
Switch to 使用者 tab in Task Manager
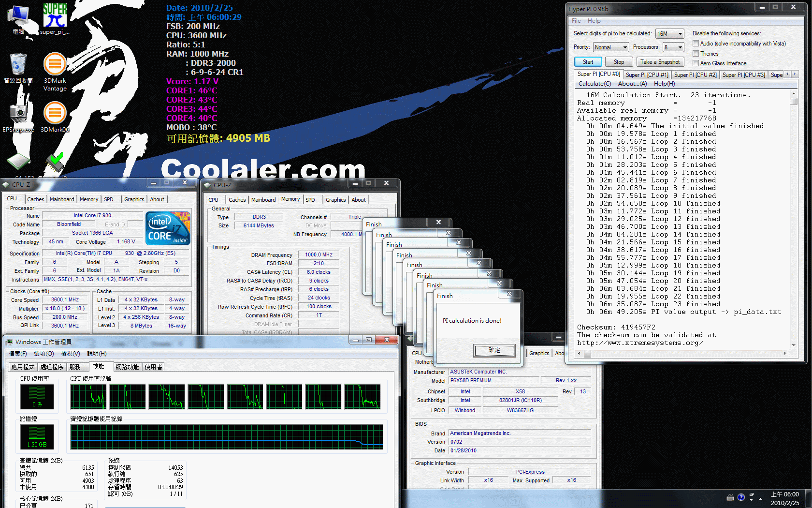click(x=153, y=367)
